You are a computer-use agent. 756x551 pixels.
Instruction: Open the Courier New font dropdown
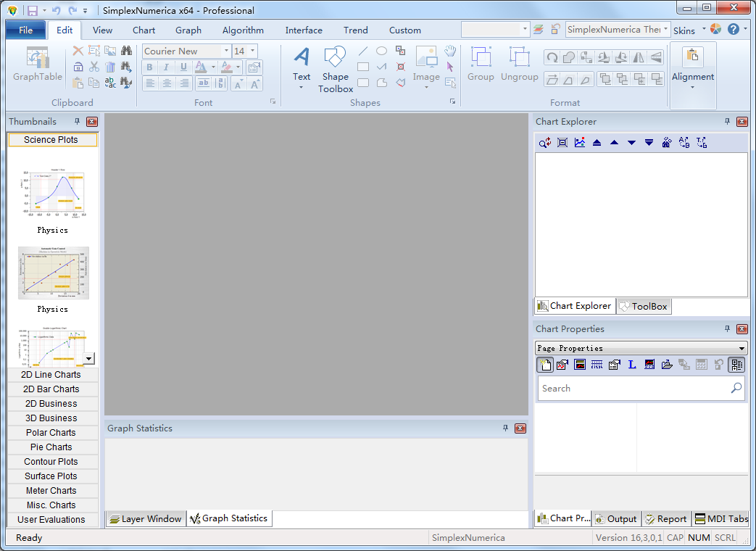[226, 51]
